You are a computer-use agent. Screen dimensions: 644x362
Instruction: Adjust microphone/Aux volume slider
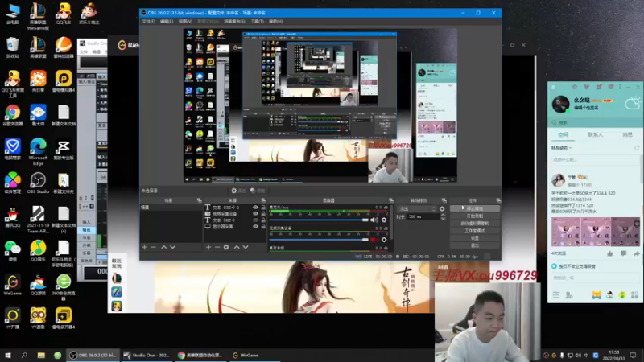[x=319, y=220]
